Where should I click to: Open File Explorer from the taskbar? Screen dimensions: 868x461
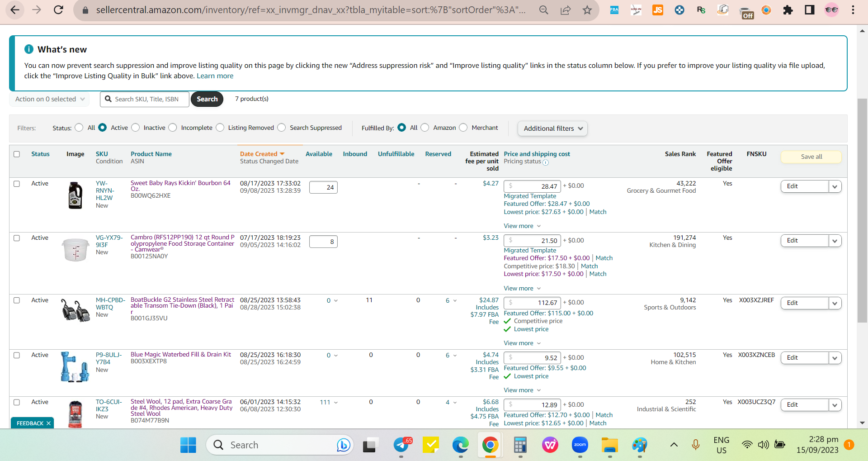(610, 445)
